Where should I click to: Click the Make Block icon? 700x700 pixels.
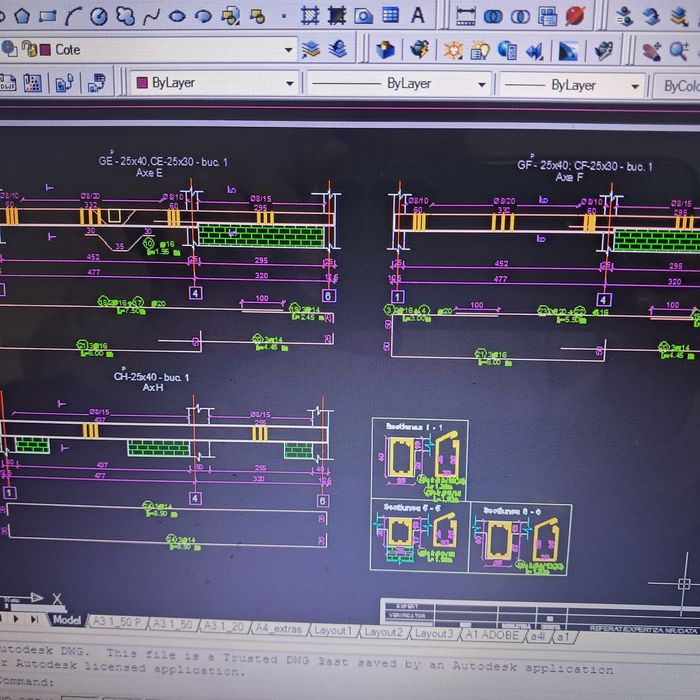(258, 17)
